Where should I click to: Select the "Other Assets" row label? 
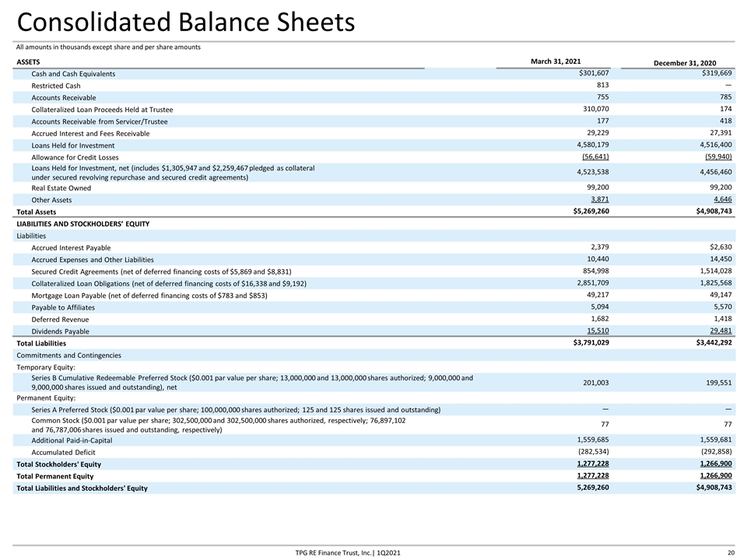tap(51, 200)
